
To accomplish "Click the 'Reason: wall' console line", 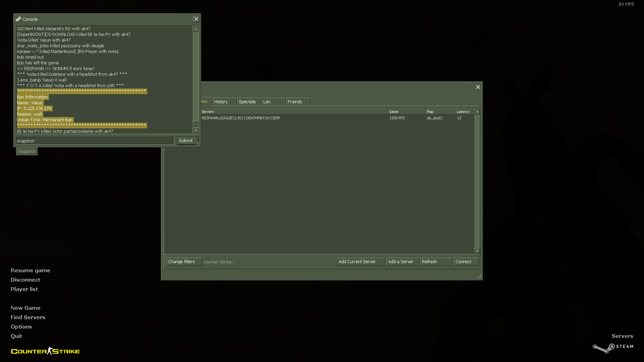I will [30, 114].
